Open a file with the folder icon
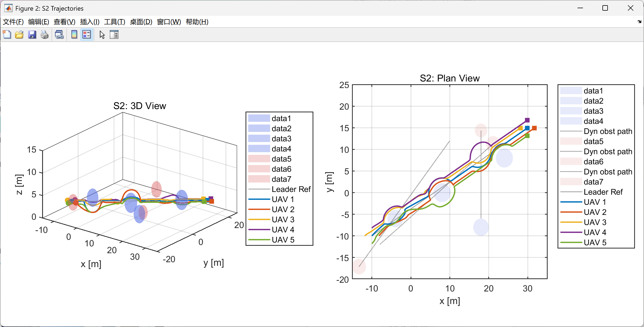 click(x=19, y=35)
